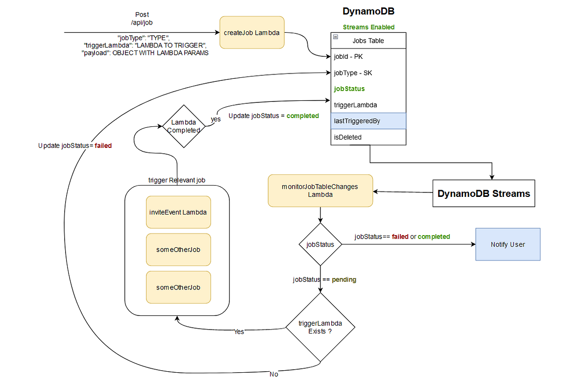The image size is (588, 383).
Task: Click the DynamoDB Streams block
Action: click(x=484, y=193)
